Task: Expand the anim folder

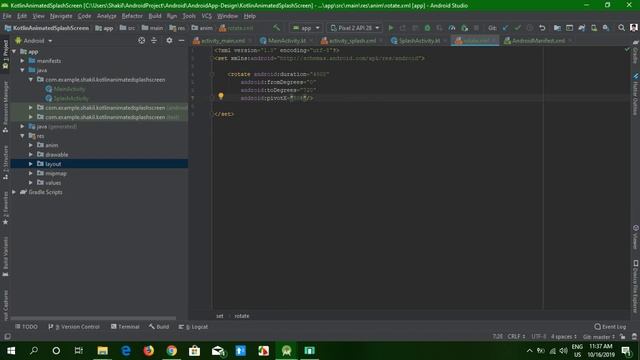Action: pos(31,145)
